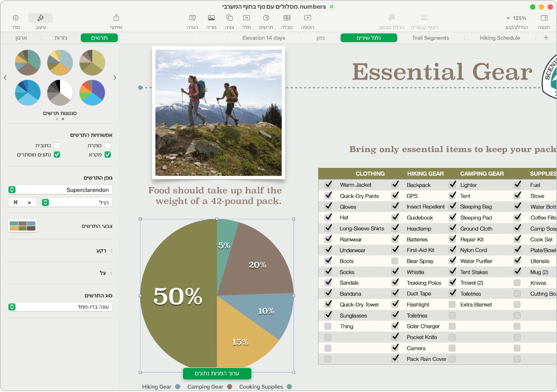Switch to Chart (תרשים) inspector tab
Screen dimensions: 557x392
click(x=99, y=38)
